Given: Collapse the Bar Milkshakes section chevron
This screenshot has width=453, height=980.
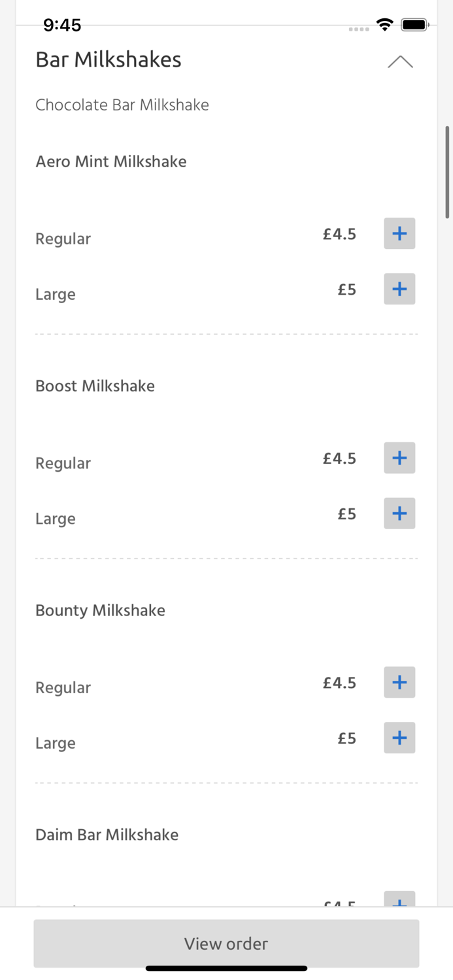Looking at the screenshot, I should click(400, 62).
